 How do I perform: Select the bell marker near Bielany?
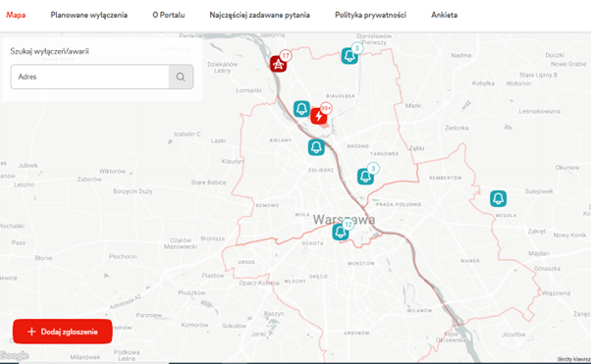[x=316, y=147]
